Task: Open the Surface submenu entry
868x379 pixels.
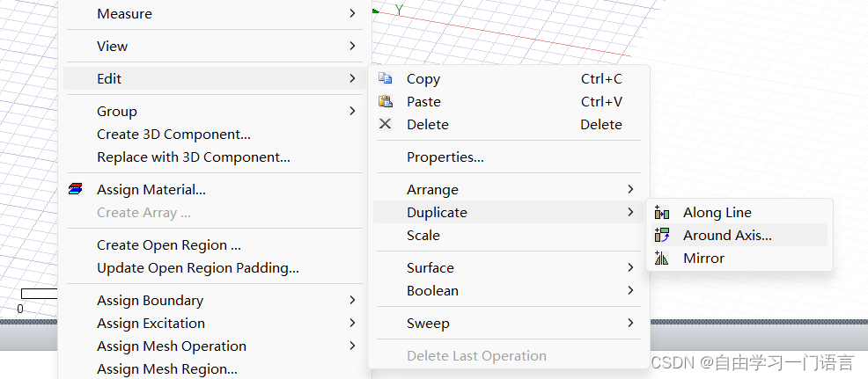Action: click(x=509, y=268)
